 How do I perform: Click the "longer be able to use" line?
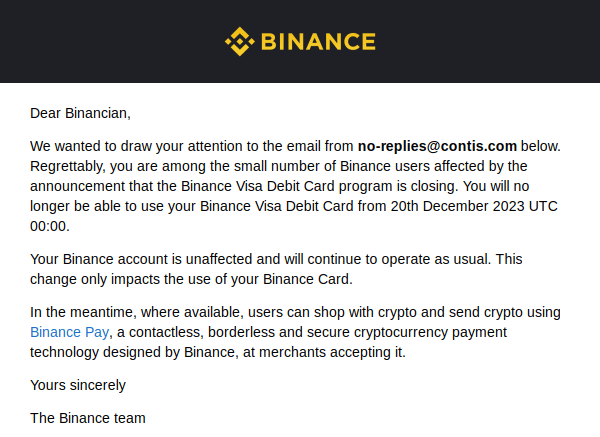[x=293, y=206]
